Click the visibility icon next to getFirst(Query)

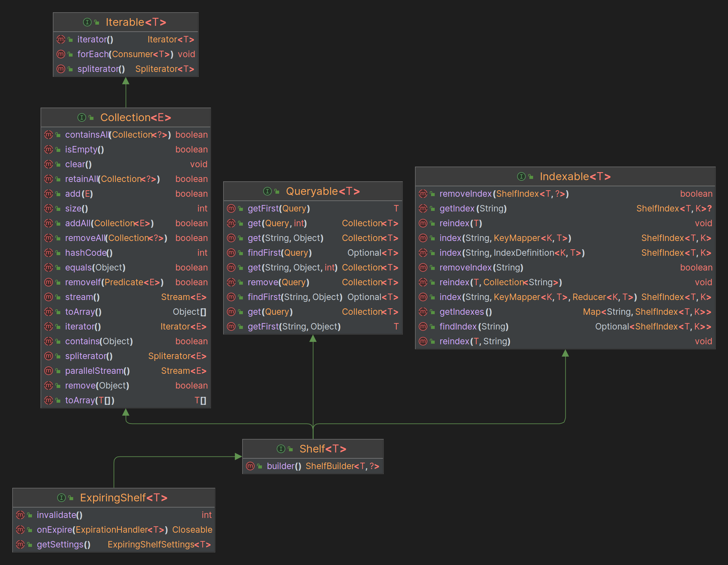(241, 209)
